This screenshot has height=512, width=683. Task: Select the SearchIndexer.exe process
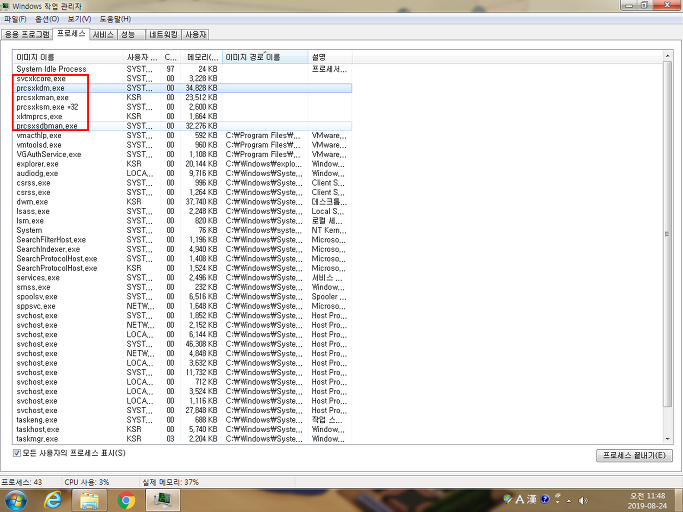tap(182, 249)
